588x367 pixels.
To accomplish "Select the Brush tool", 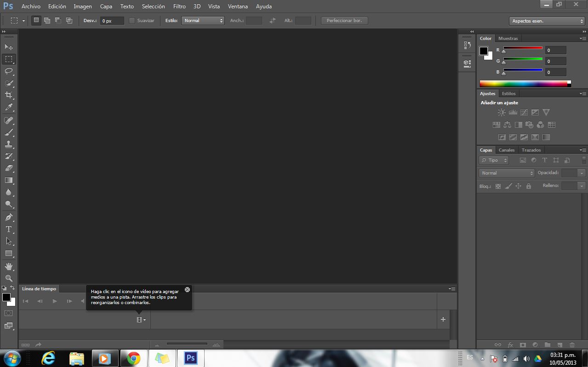I will tap(9, 132).
